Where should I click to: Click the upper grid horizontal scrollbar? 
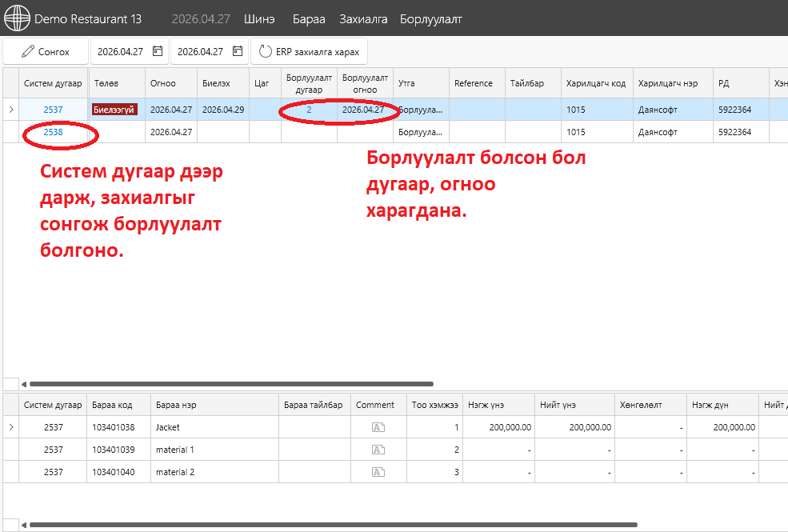231,384
